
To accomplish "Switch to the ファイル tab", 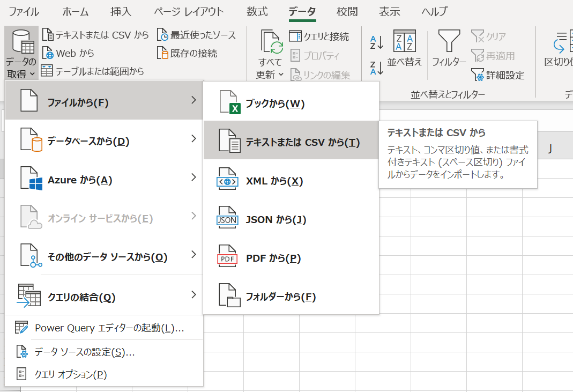I will (24, 12).
